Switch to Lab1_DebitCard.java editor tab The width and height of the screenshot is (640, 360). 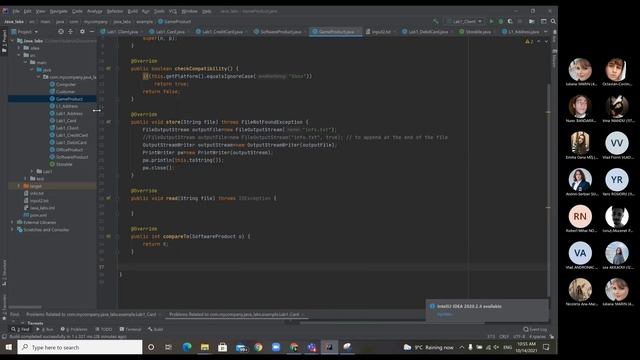[x=427, y=31]
